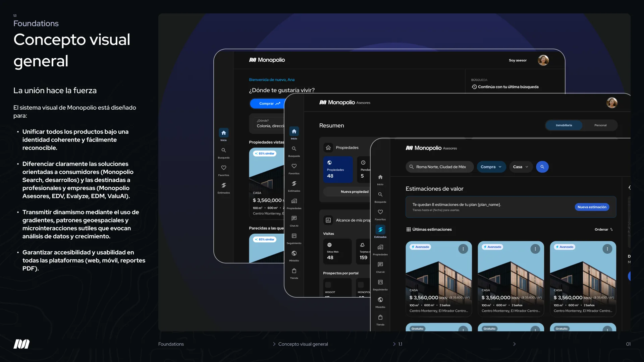Click the La unión hace la fuerza subtitle

click(55, 90)
